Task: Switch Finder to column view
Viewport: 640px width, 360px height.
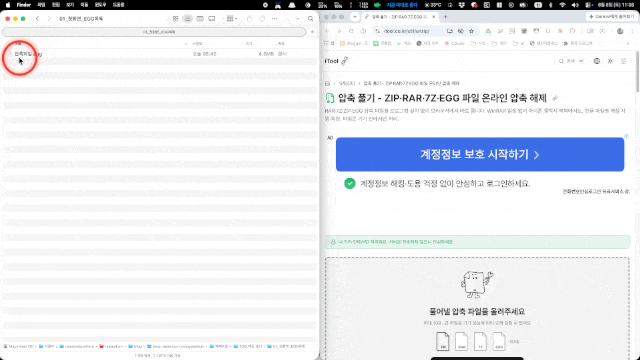Action: point(200,19)
